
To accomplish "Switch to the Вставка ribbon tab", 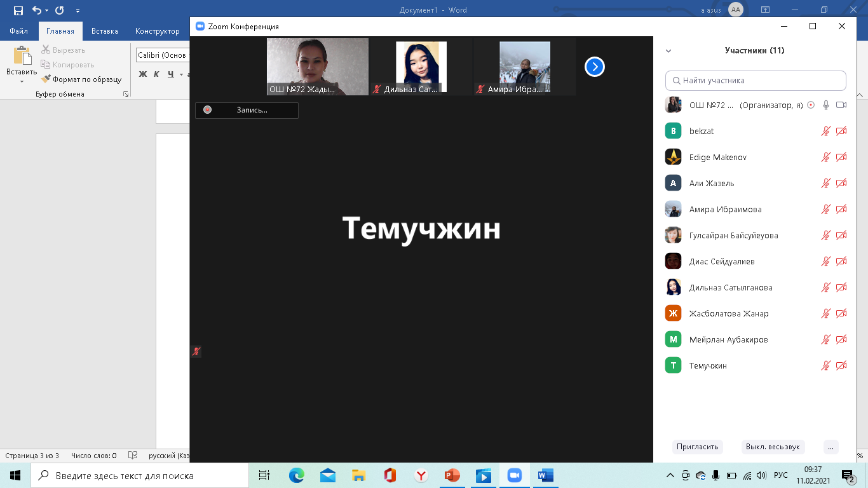I will tap(104, 31).
